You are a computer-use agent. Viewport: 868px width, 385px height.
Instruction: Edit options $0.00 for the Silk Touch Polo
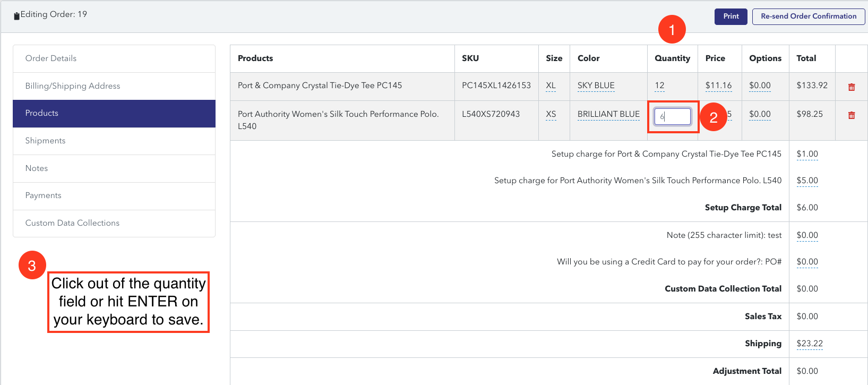760,114
